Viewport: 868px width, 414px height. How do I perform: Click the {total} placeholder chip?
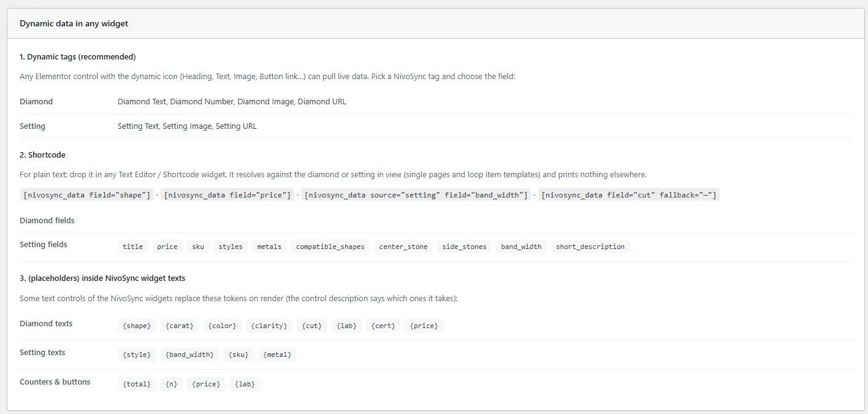tap(137, 384)
